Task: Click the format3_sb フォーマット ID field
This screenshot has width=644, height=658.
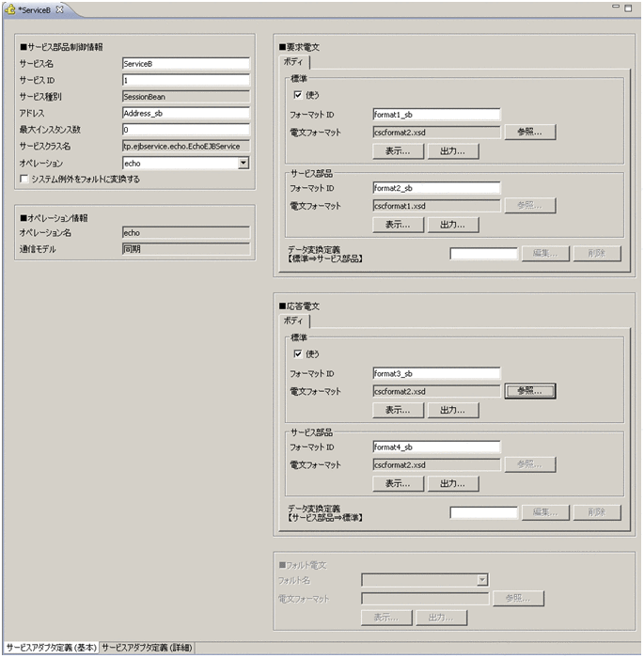Action: 436,373
